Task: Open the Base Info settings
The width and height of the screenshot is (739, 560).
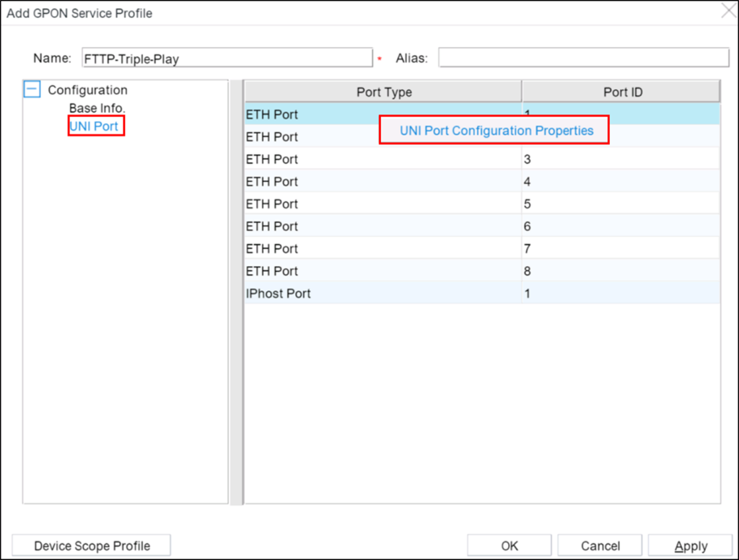Action: [x=97, y=108]
